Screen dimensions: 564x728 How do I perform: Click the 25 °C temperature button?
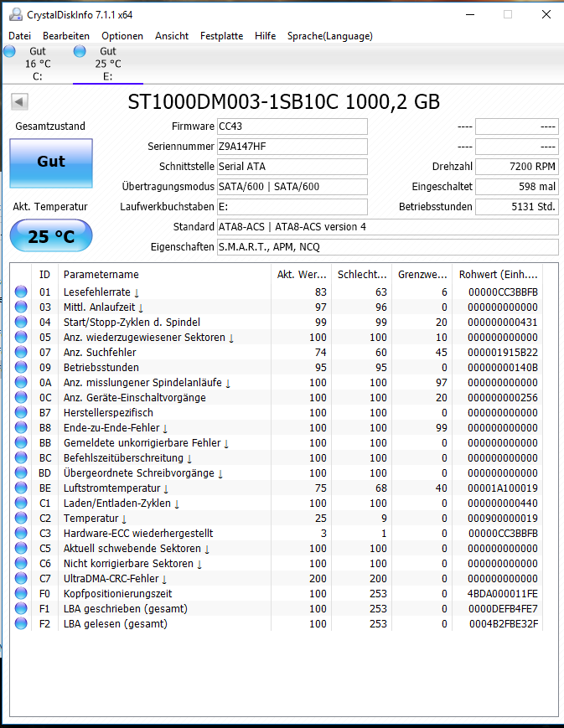pos(51,236)
